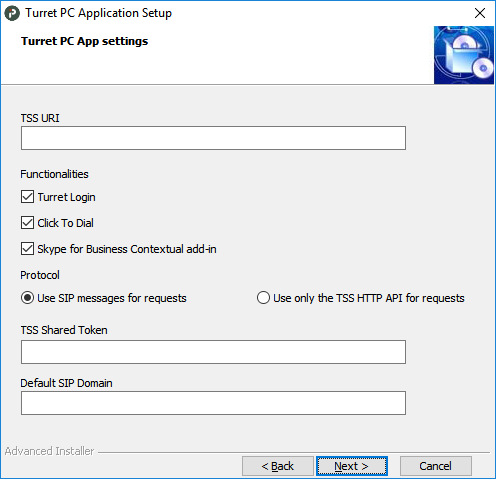Image resolution: width=496 pixels, height=479 pixels.
Task: Toggle the Click To Dial checkbox
Action: tap(27, 223)
